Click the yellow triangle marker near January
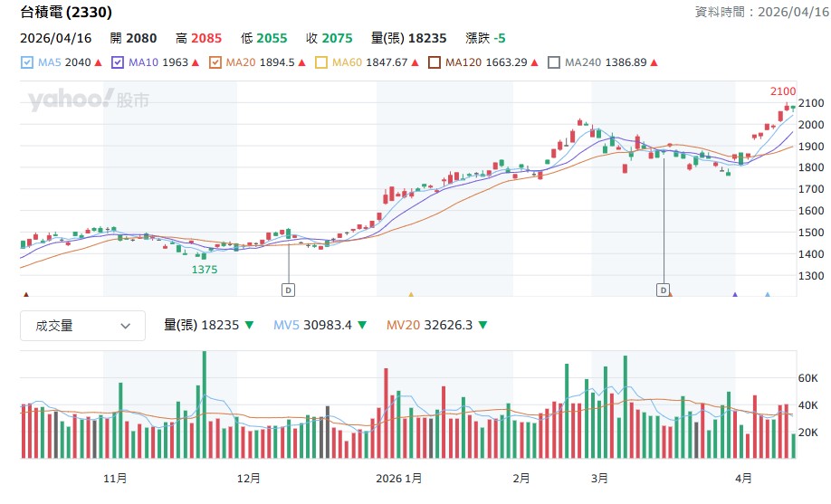The width and height of the screenshot is (831, 504). point(411,294)
